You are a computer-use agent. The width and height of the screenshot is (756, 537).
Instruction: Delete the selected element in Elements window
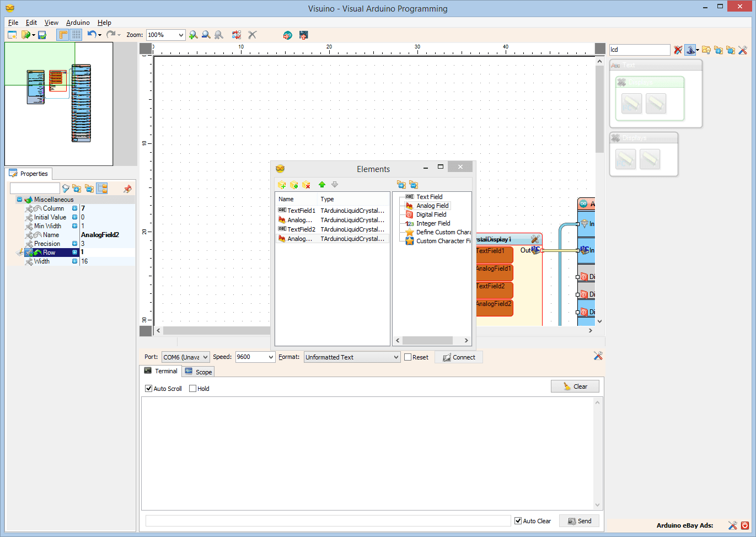tap(306, 184)
